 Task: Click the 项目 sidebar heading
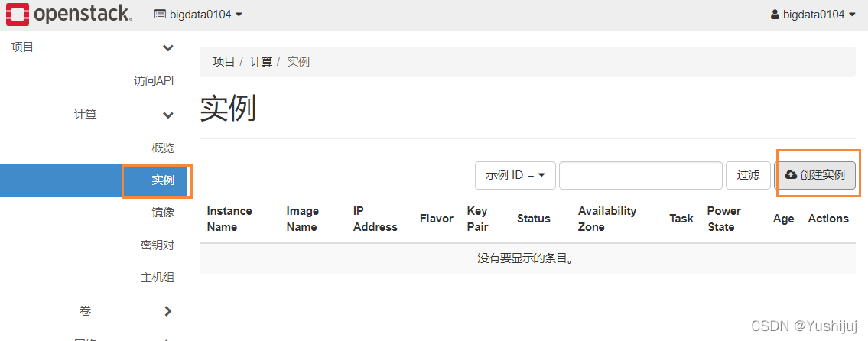[x=22, y=47]
